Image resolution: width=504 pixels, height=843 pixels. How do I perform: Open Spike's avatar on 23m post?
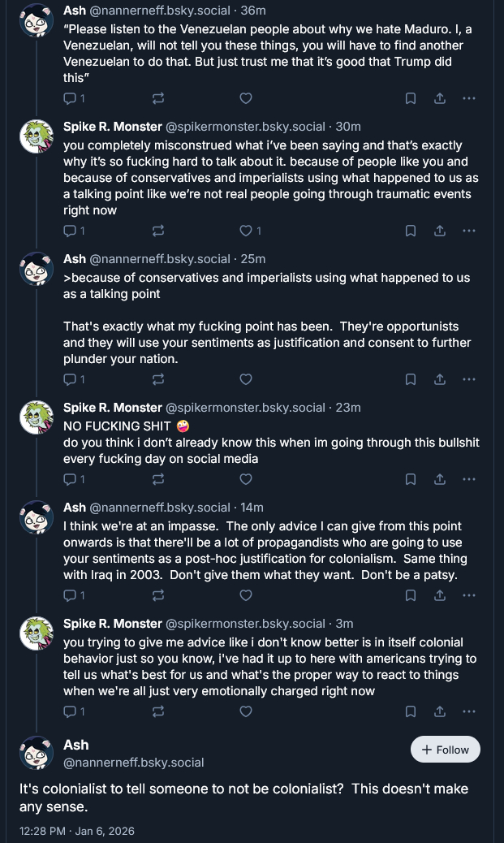pyautogui.click(x=37, y=417)
